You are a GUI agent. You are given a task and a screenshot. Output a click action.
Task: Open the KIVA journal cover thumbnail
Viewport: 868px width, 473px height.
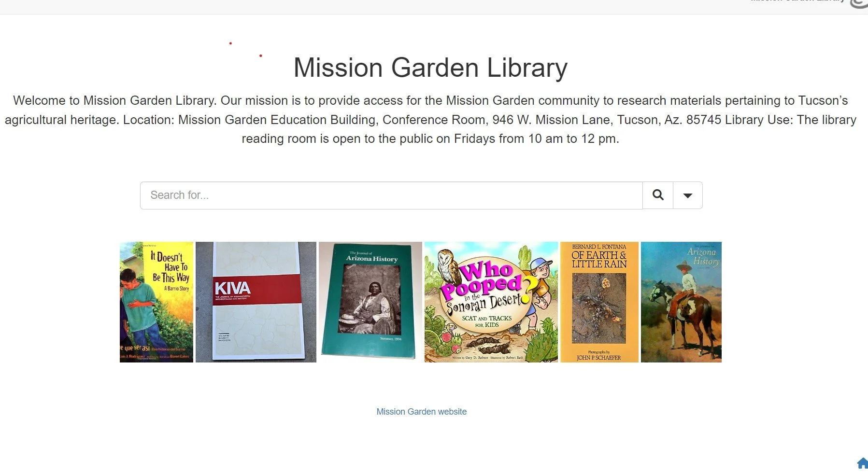[x=256, y=302]
